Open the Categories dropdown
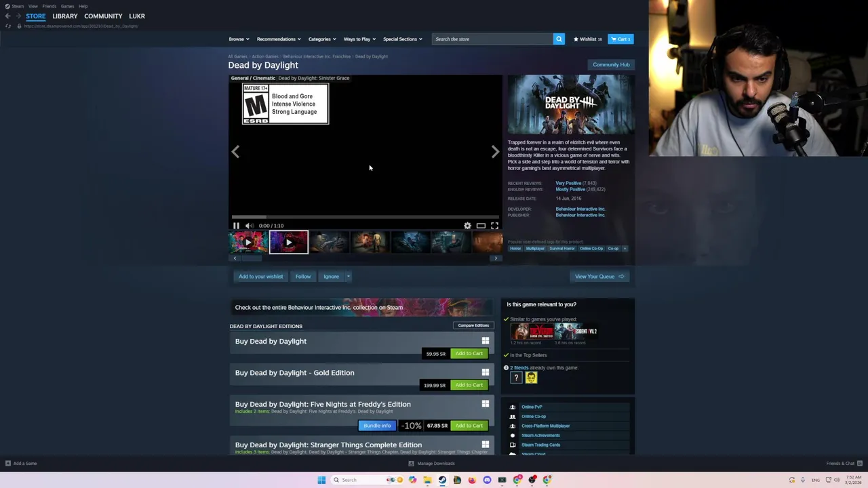The height and width of the screenshot is (488, 868). pos(322,39)
